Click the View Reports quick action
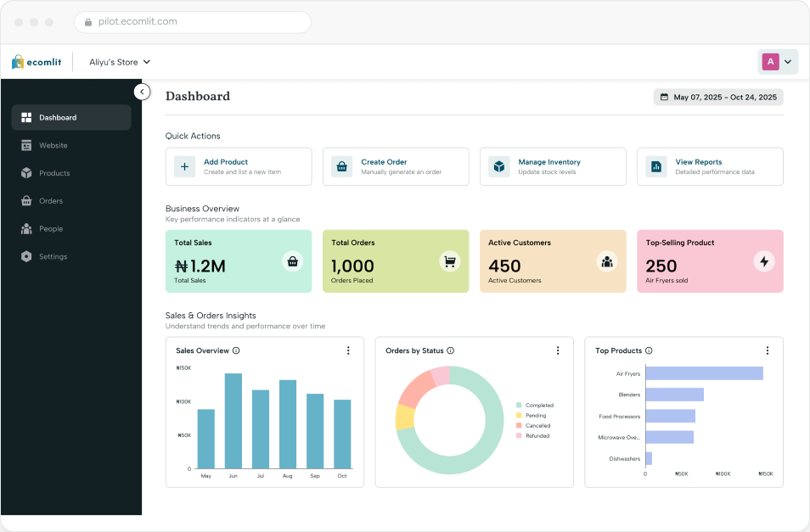This screenshot has width=810, height=532. click(x=711, y=166)
